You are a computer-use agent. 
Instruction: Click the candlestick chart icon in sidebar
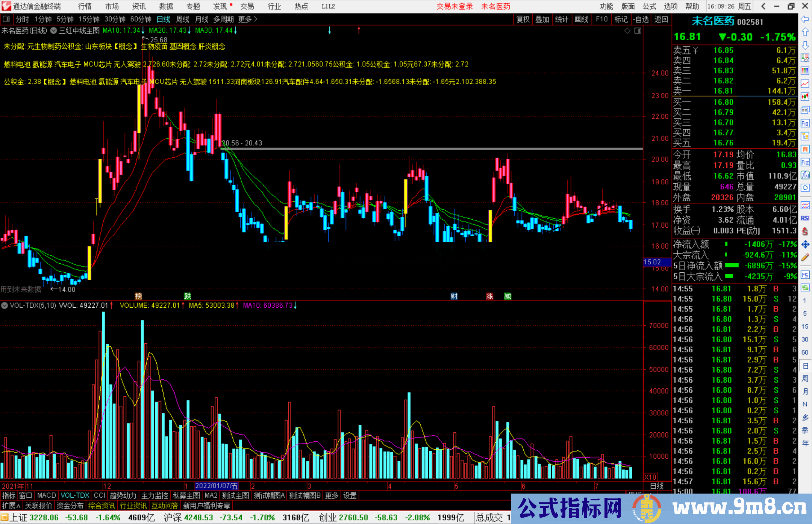(x=805, y=97)
